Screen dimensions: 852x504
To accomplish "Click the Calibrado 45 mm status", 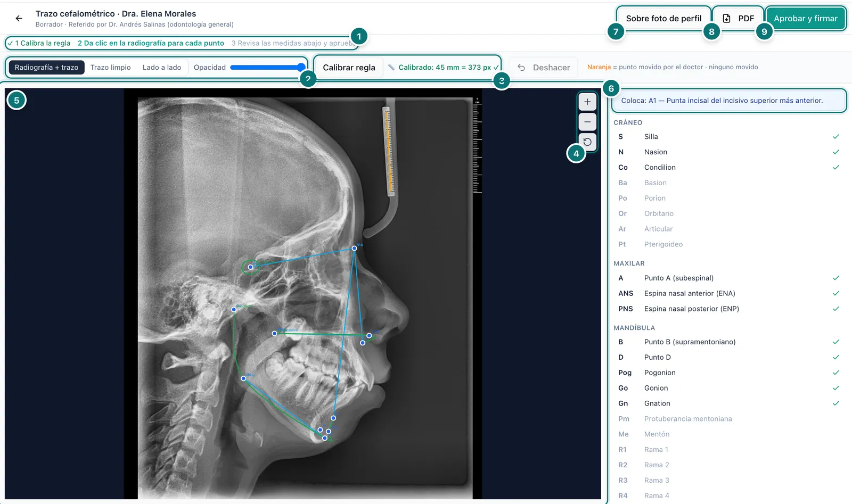I will pyautogui.click(x=444, y=68).
